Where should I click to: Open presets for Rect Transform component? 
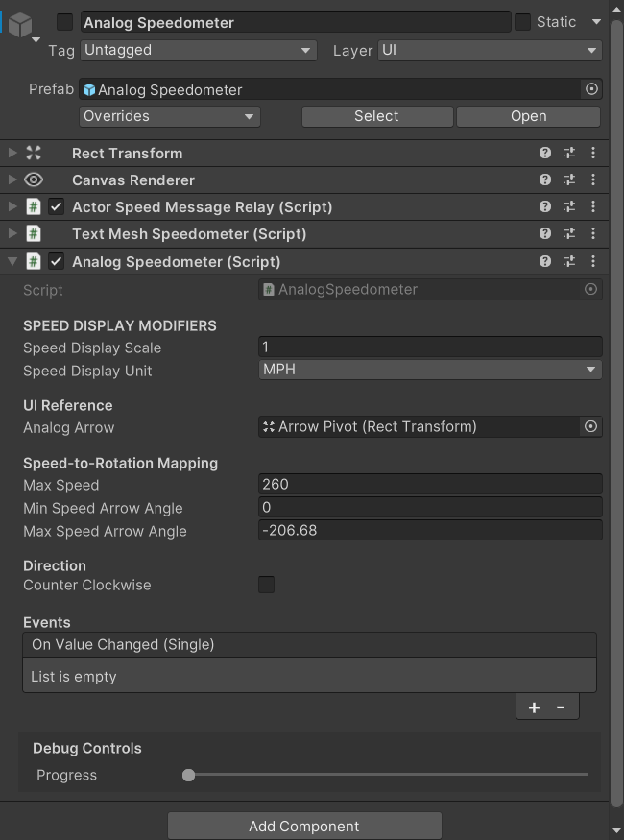[569, 154]
